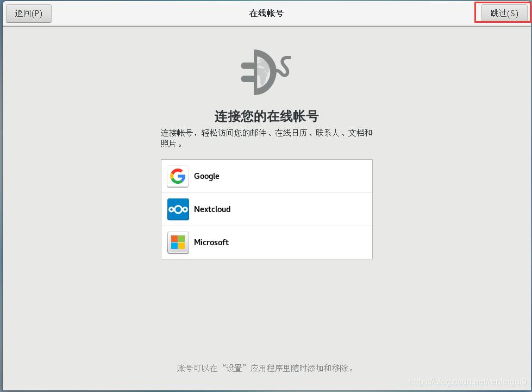Click the 连接您的在线帐号 heading

(266, 115)
